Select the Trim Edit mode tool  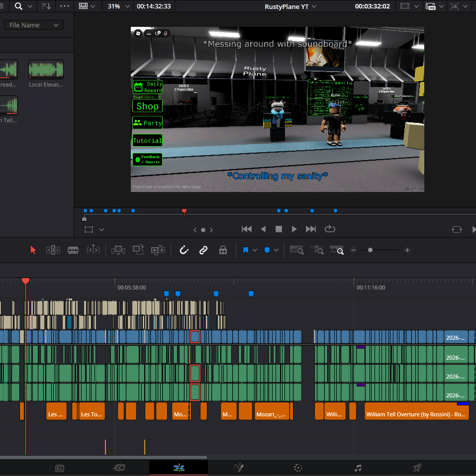tap(53, 250)
